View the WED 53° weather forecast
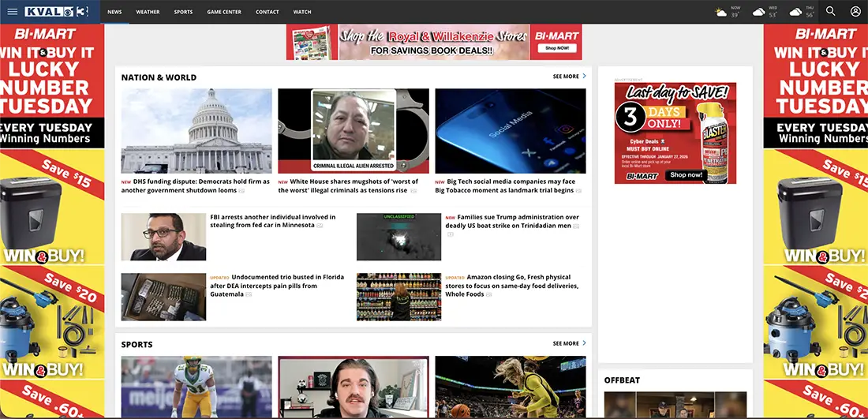 click(x=765, y=12)
